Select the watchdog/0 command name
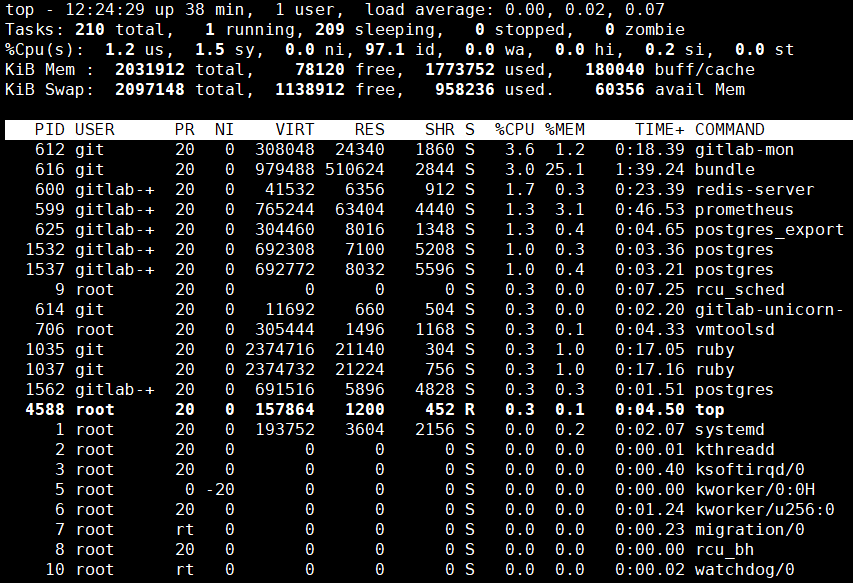 (744, 570)
